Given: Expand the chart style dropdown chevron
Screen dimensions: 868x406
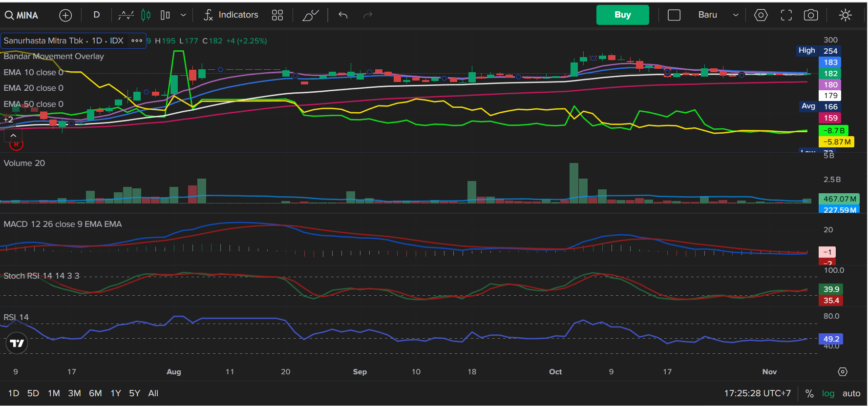Looking at the screenshot, I should pyautogui.click(x=183, y=15).
